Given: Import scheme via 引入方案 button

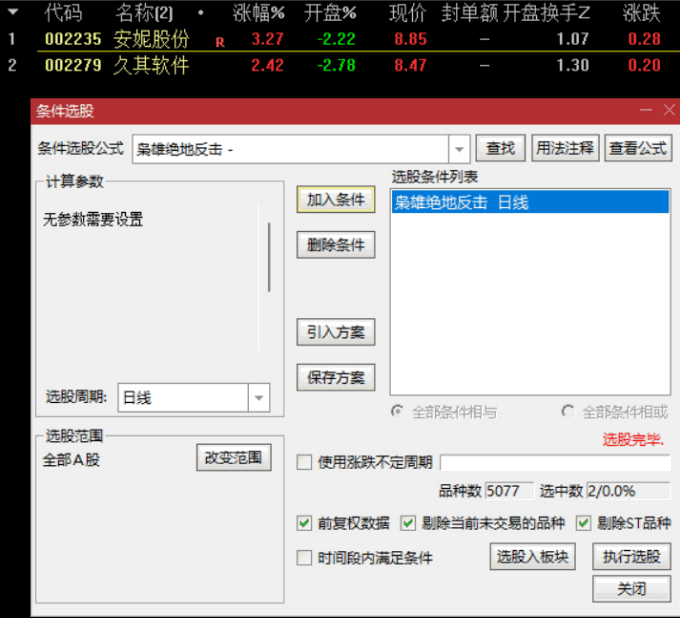Looking at the screenshot, I should [x=336, y=332].
